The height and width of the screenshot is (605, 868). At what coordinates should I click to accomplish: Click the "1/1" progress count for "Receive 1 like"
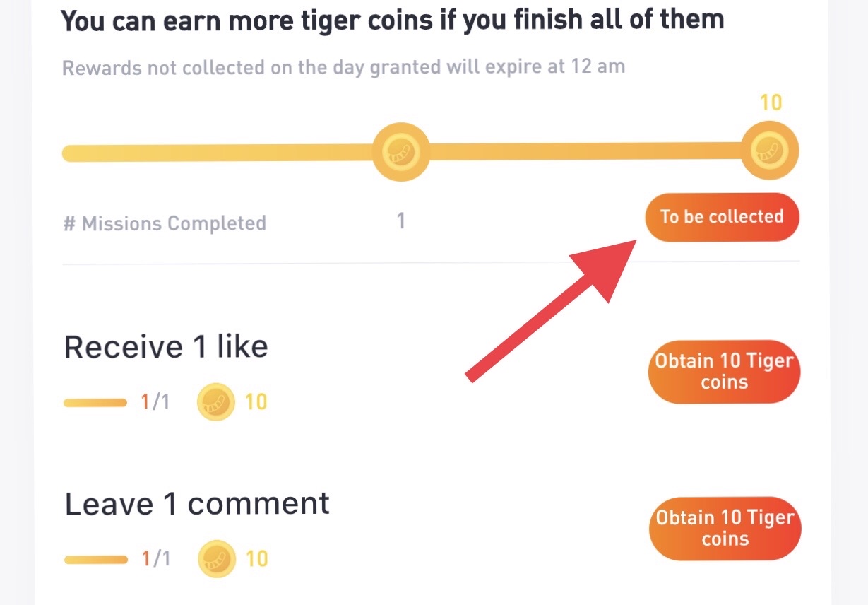pyautogui.click(x=155, y=403)
